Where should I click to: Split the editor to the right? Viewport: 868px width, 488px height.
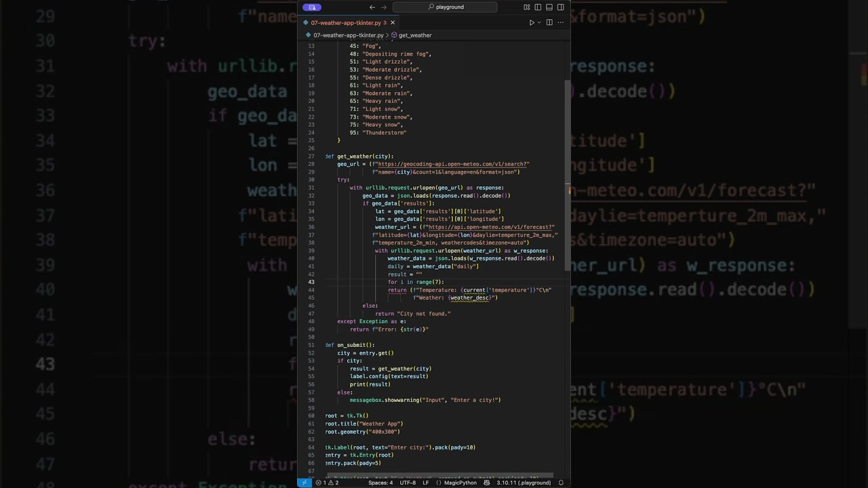pyautogui.click(x=549, y=22)
